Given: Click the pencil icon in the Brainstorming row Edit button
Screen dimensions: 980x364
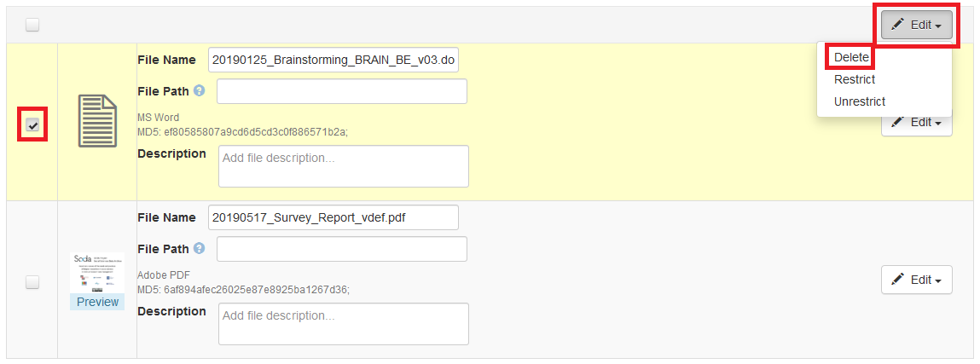Looking at the screenshot, I should pos(898,123).
